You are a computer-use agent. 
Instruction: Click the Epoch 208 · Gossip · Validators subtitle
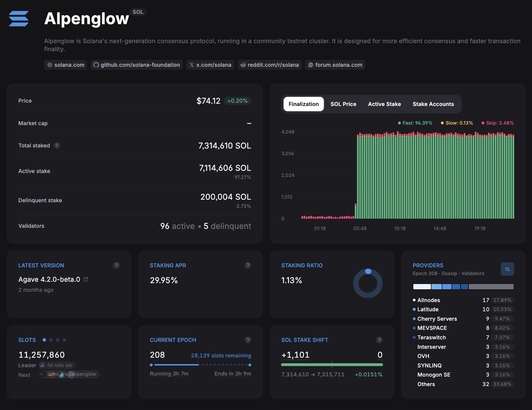pos(448,273)
